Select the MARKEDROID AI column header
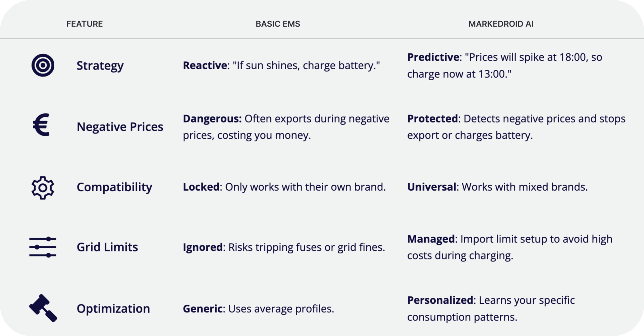The width and height of the screenshot is (644, 336). [501, 24]
